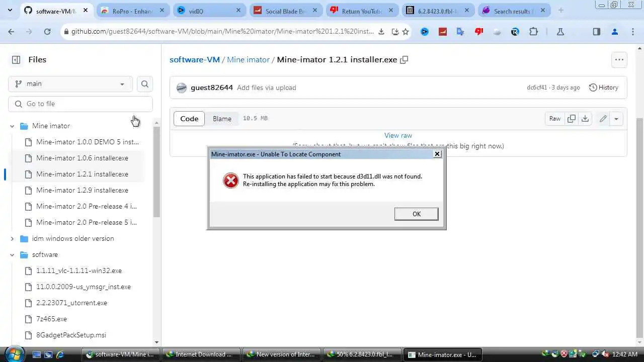Open the tab search chevron
The width and height of the screenshot is (644, 362).
(x=11, y=10)
